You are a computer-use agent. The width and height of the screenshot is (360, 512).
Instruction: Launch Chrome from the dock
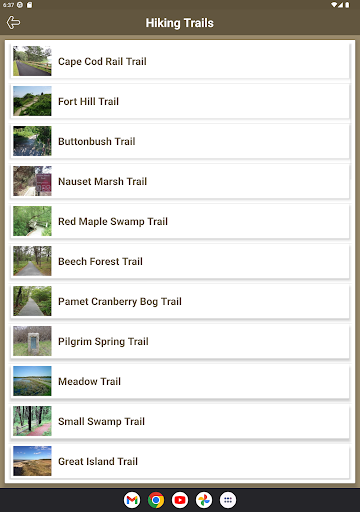156,500
